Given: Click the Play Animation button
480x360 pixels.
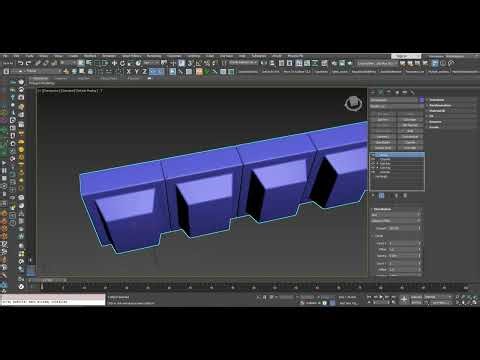Looking at the screenshot, I should click(381, 297).
